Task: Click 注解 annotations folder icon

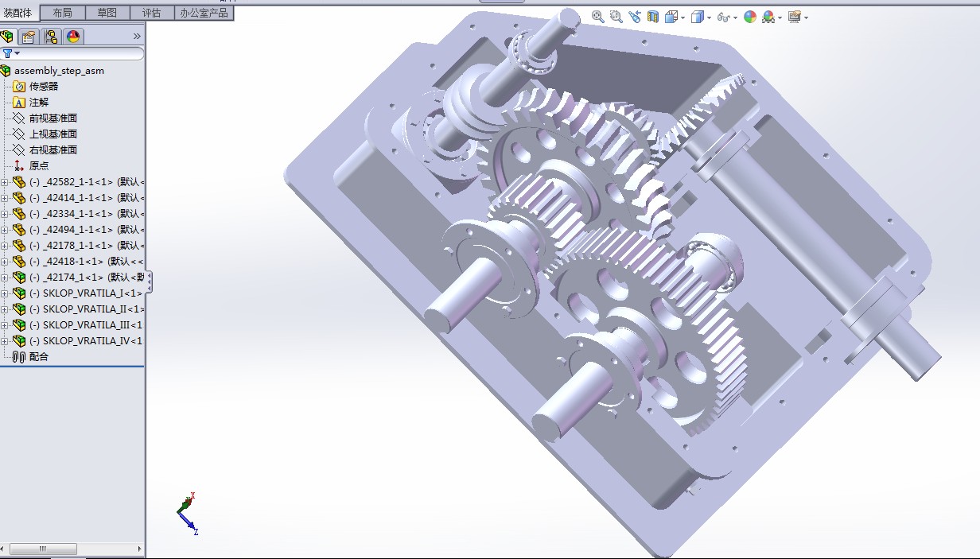Action: coord(19,102)
